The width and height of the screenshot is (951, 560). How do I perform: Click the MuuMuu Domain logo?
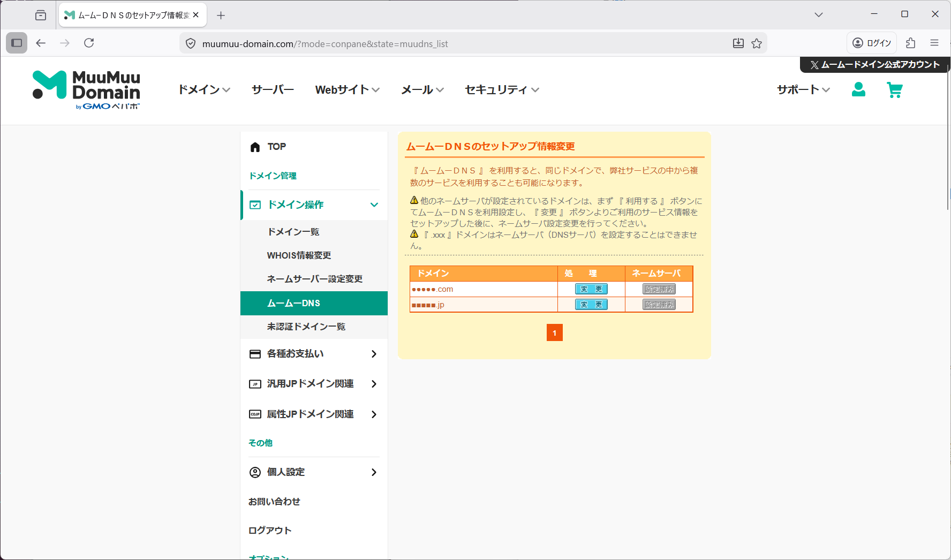point(86,90)
